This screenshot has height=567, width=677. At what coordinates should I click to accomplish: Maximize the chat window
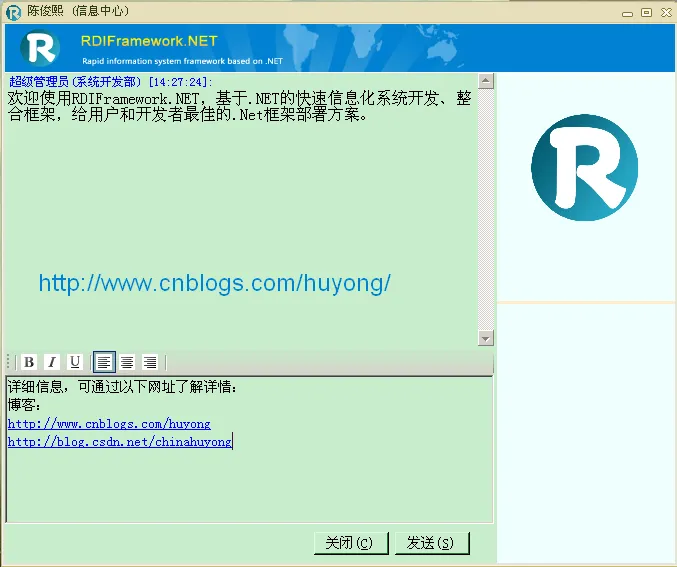coord(646,13)
